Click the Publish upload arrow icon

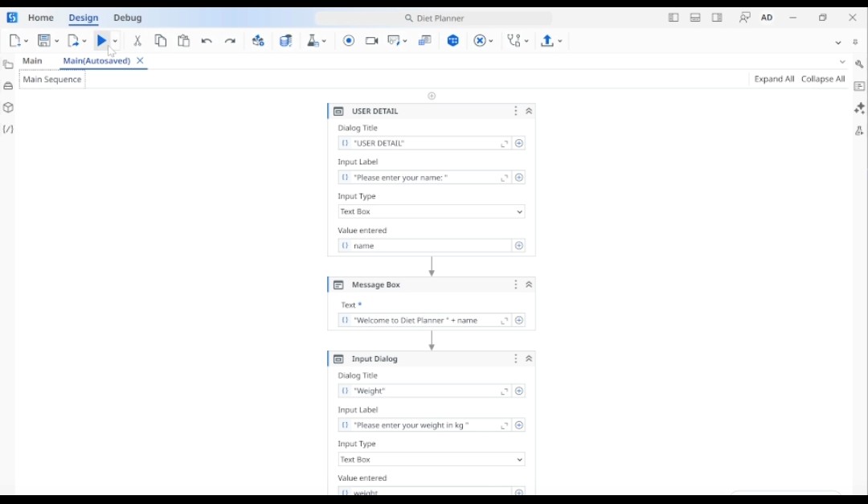[x=547, y=40]
